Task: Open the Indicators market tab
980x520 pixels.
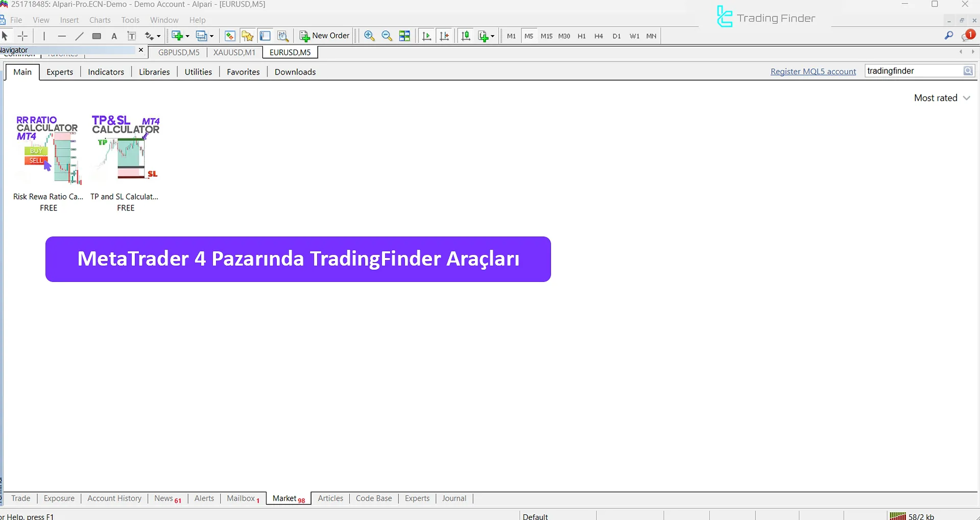Action: (106, 72)
